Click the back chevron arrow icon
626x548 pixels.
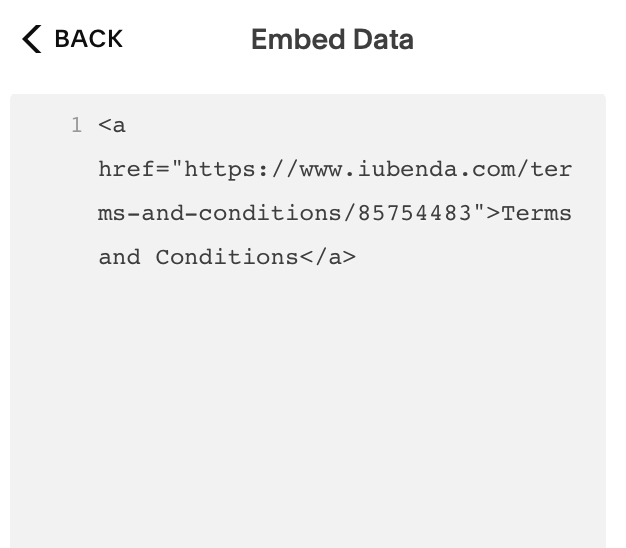point(32,40)
